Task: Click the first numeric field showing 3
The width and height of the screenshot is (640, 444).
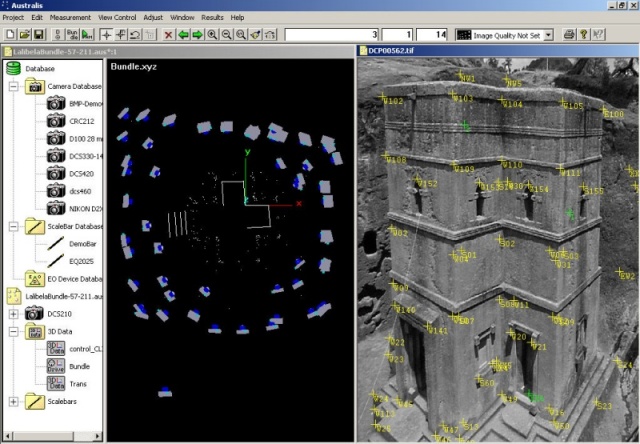Action: pos(331,34)
